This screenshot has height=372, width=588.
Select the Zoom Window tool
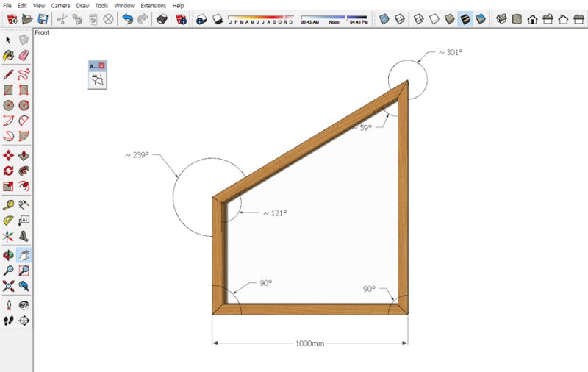(24, 271)
